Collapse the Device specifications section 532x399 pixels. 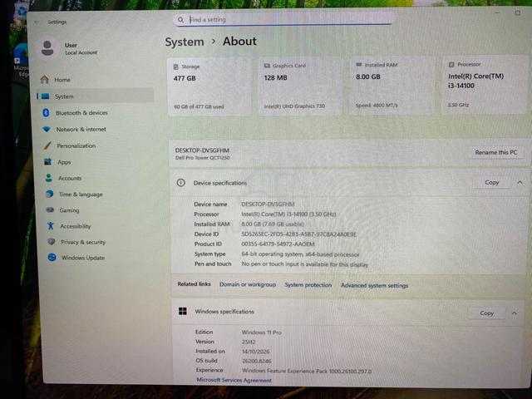[x=520, y=183]
